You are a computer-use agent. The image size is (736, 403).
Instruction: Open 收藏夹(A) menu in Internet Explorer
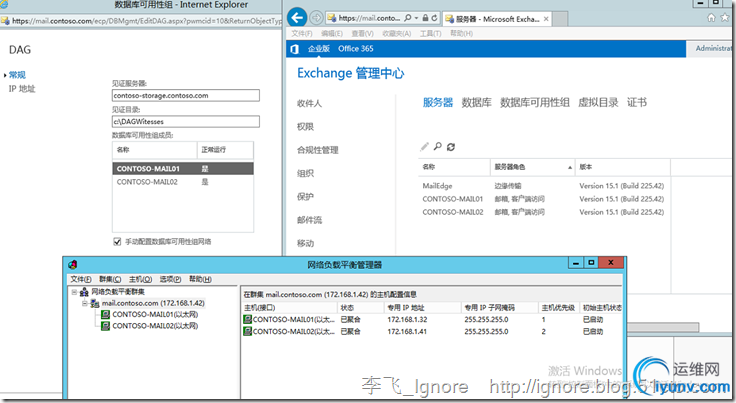[x=397, y=33]
